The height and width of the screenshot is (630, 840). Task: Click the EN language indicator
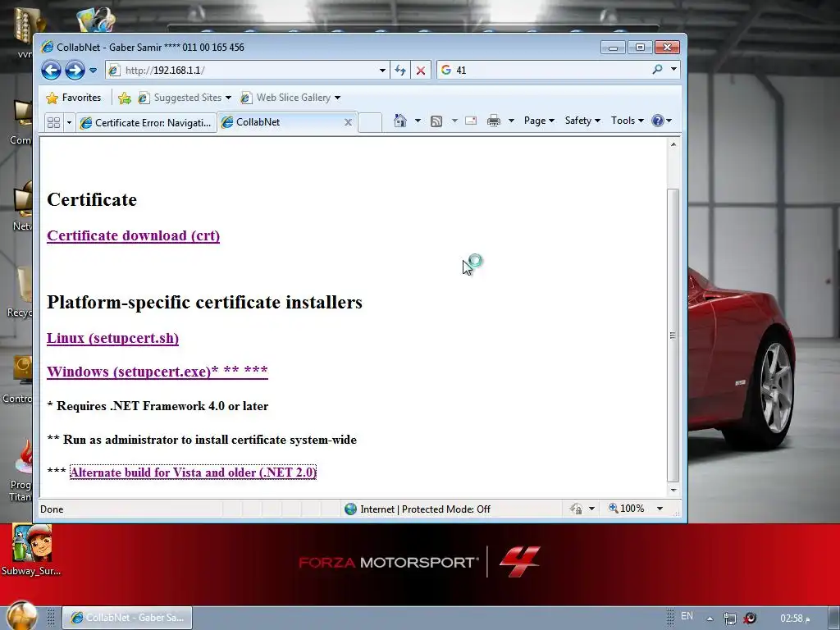pos(687,616)
